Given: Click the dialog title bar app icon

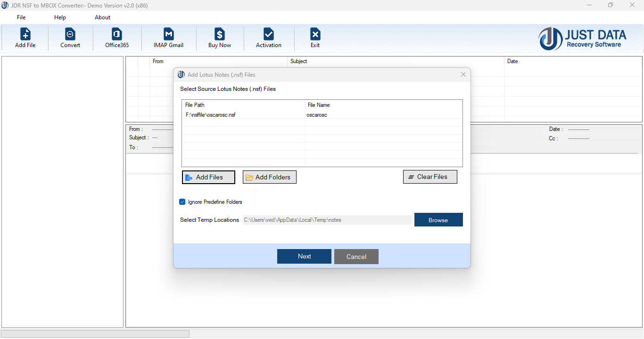Looking at the screenshot, I should pyautogui.click(x=181, y=74).
